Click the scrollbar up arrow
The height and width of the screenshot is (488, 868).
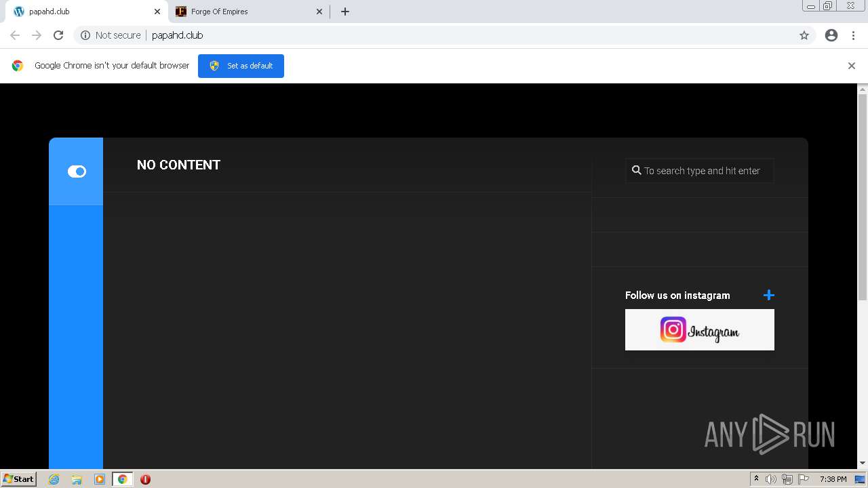click(x=863, y=89)
